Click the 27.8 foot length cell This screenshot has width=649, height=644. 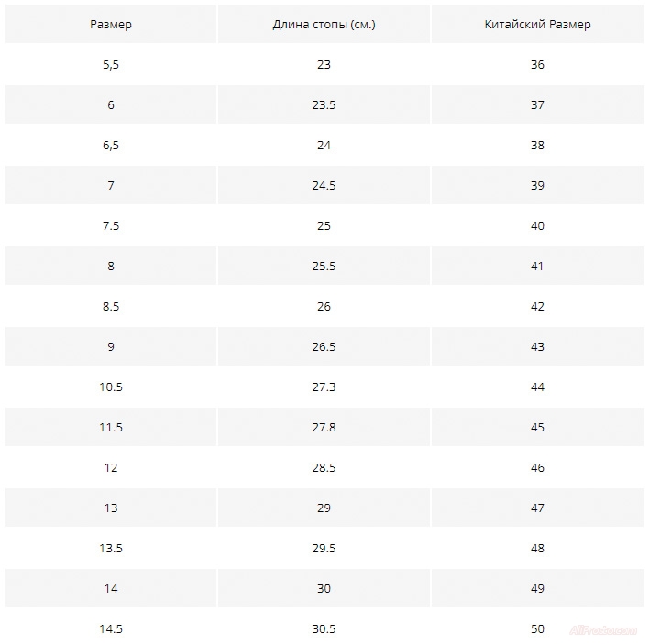click(324, 428)
